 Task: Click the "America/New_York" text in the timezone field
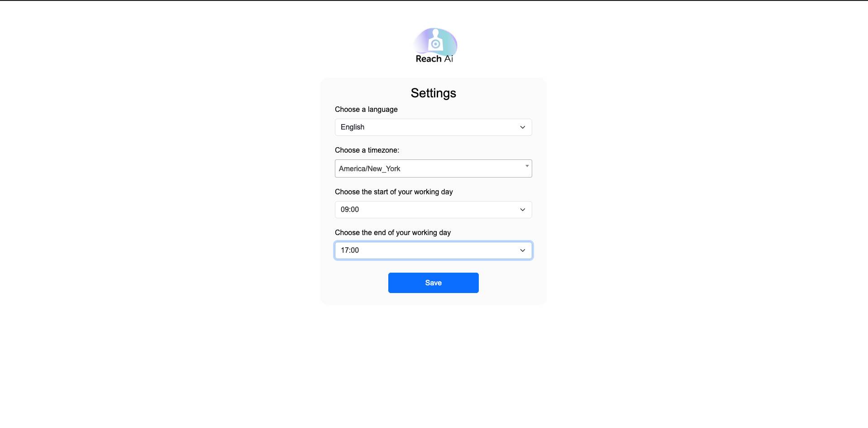(x=370, y=168)
